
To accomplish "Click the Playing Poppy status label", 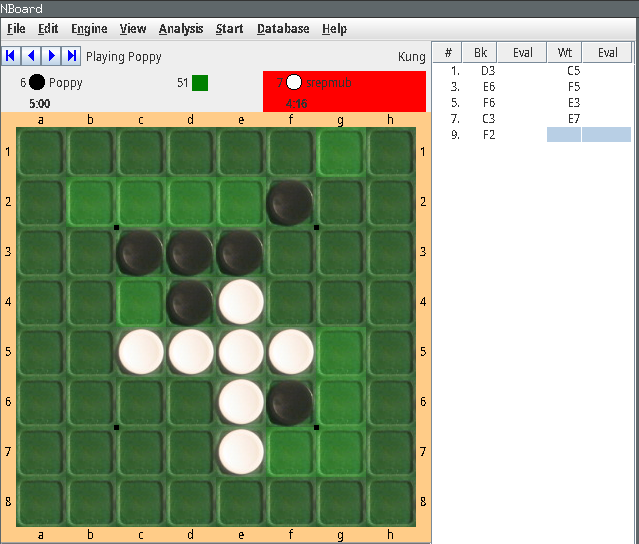I will 123,57.
